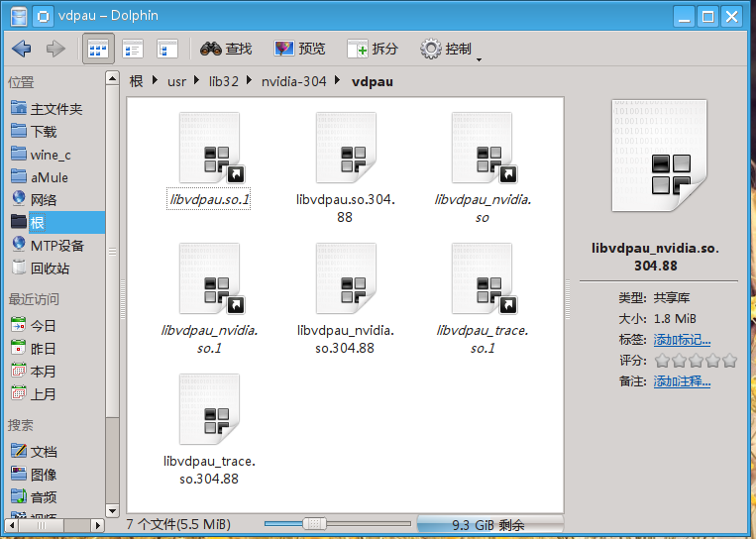Viewport: 756px width, 539px height.
Task: Switch to details view mode
Action: pyautogui.click(x=167, y=49)
